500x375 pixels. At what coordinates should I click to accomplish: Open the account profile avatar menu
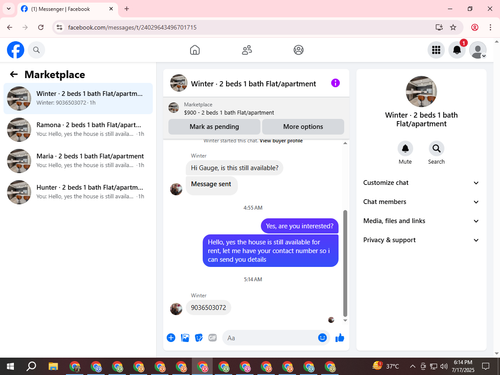478,50
